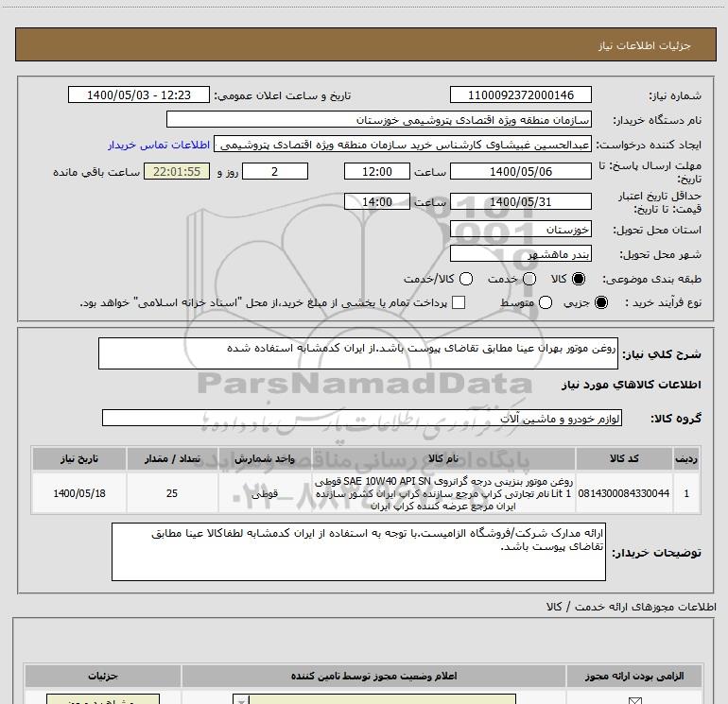Click the product name cell with SAE 10W40

coord(443,493)
